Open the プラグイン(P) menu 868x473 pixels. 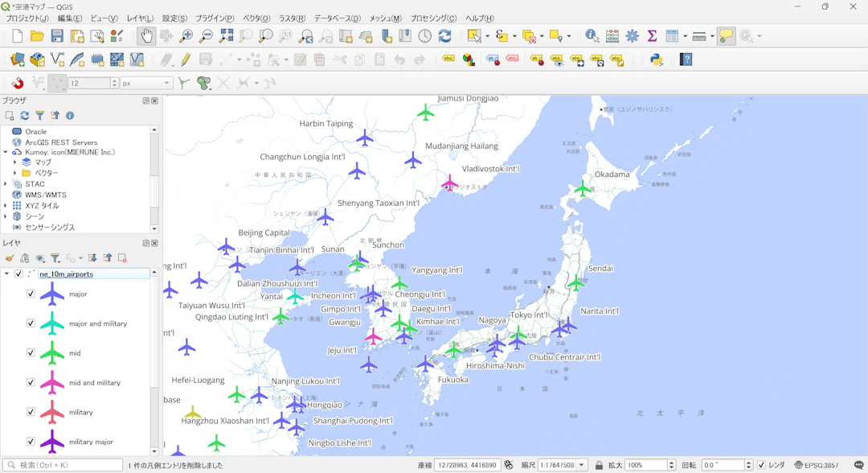(x=215, y=19)
